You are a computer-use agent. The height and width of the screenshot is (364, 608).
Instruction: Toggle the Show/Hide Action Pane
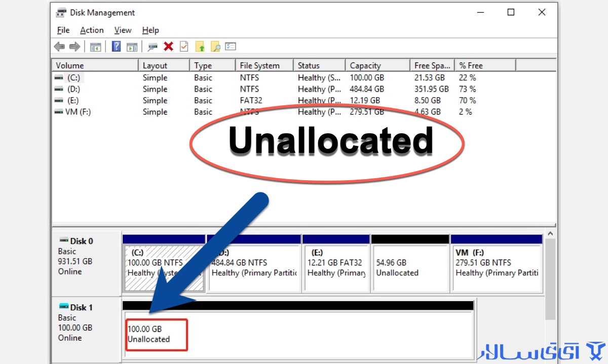pyautogui.click(x=133, y=46)
